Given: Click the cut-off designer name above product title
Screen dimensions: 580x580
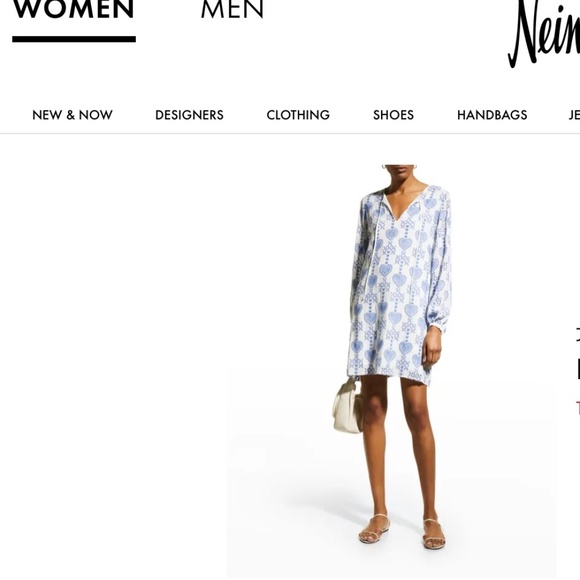Looking at the screenshot, I should pos(578,334).
